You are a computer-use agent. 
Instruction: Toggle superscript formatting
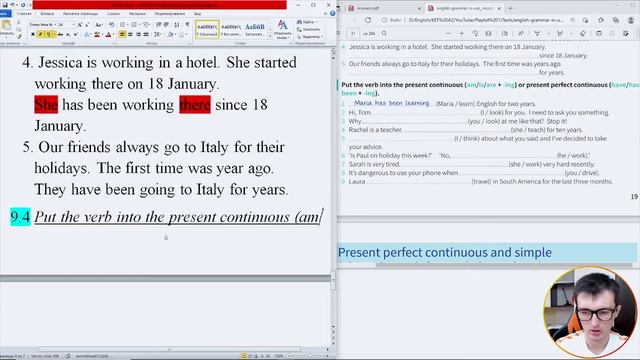76,34
